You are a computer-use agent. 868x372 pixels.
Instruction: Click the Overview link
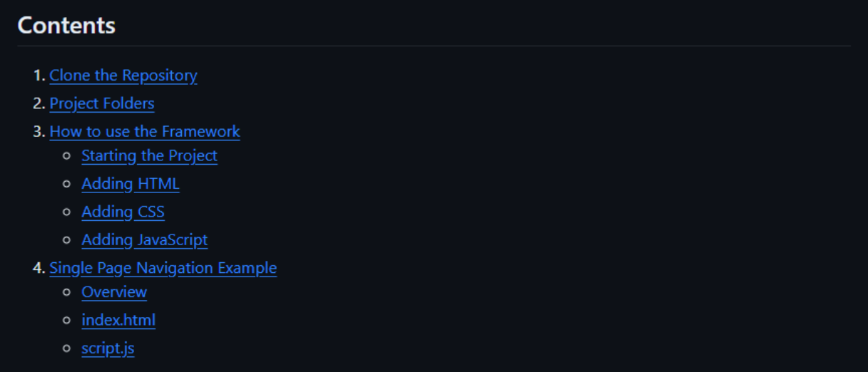coord(115,292)
